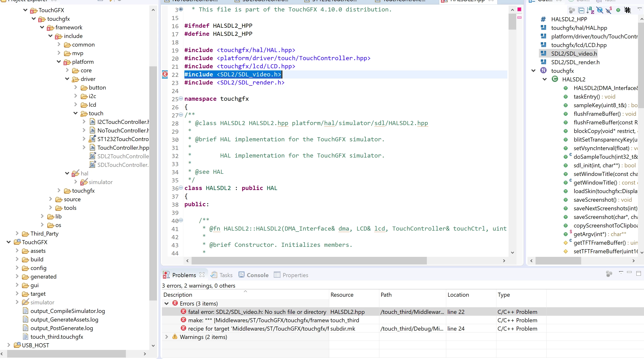Toggle Hide Static Members in Outline

[609, 10]
